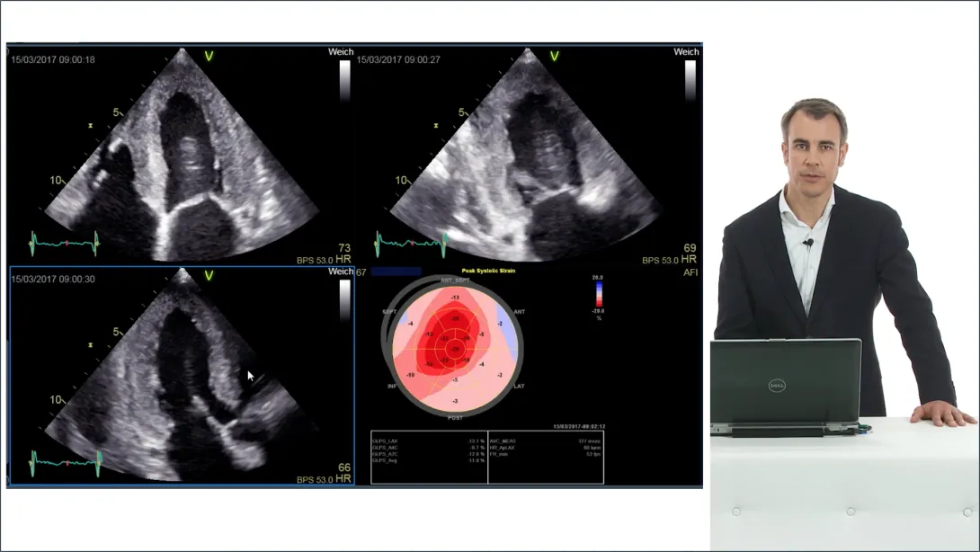Click the GLPS_LAX row in the results table
980x552 pixels.
429,441
